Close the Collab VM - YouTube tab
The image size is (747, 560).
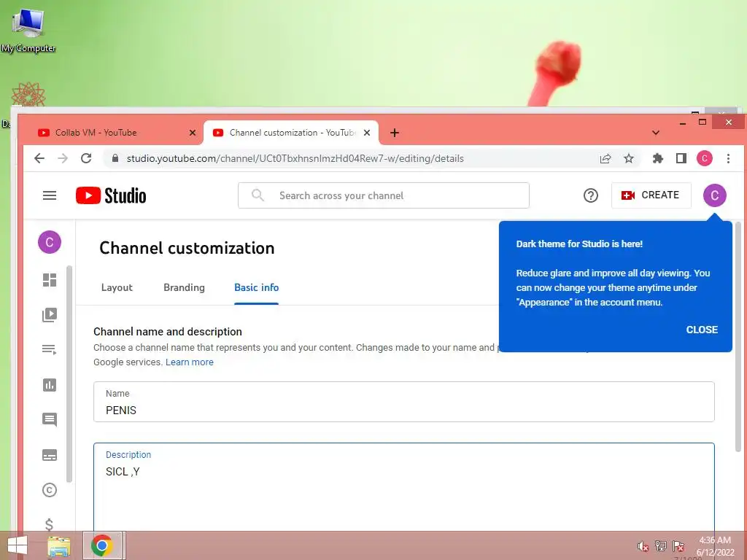(193, 133)
